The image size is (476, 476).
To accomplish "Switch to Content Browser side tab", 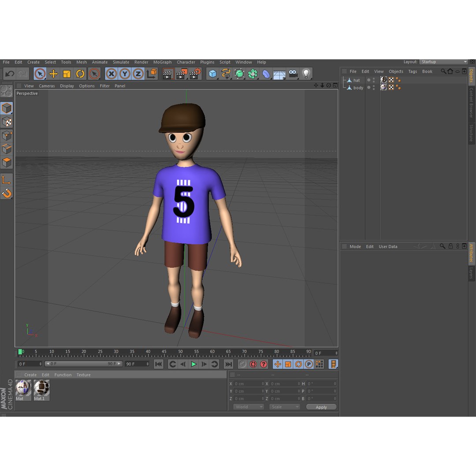I will [x=471, y=103].
